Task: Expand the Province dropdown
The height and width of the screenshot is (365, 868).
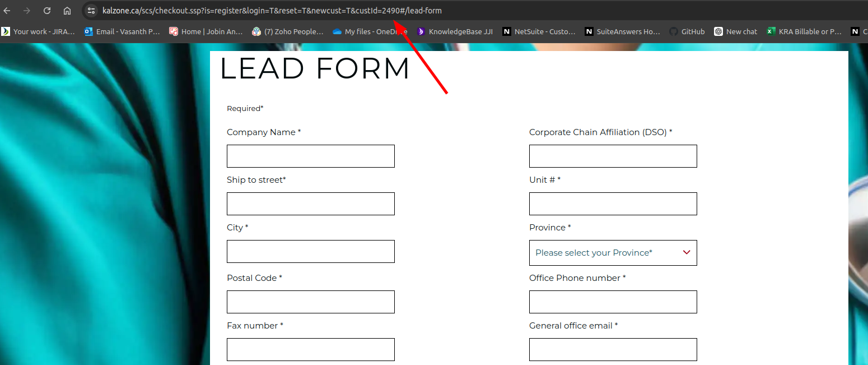Action: coord(613,253)
